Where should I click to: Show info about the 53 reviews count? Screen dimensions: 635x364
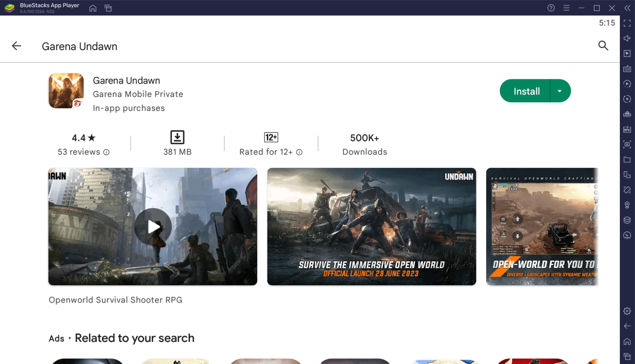[x=106, y=152]
